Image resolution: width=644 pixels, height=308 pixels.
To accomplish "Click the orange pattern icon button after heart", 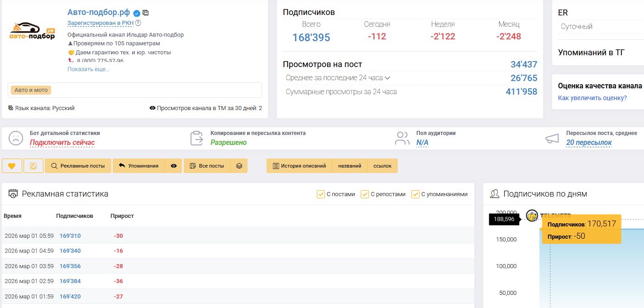I will 33,166.
